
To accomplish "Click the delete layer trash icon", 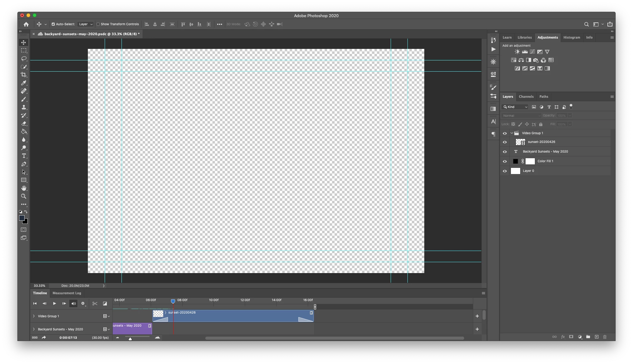I will (605, 337).
